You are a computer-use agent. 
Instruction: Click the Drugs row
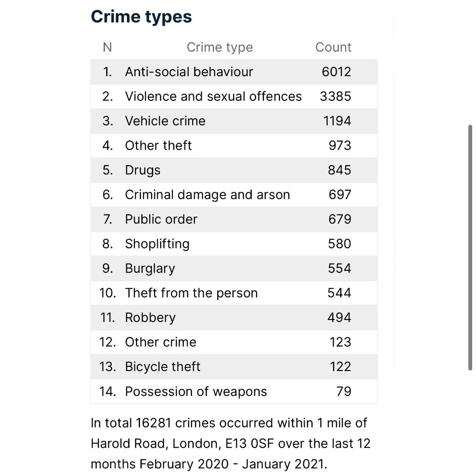143,170
